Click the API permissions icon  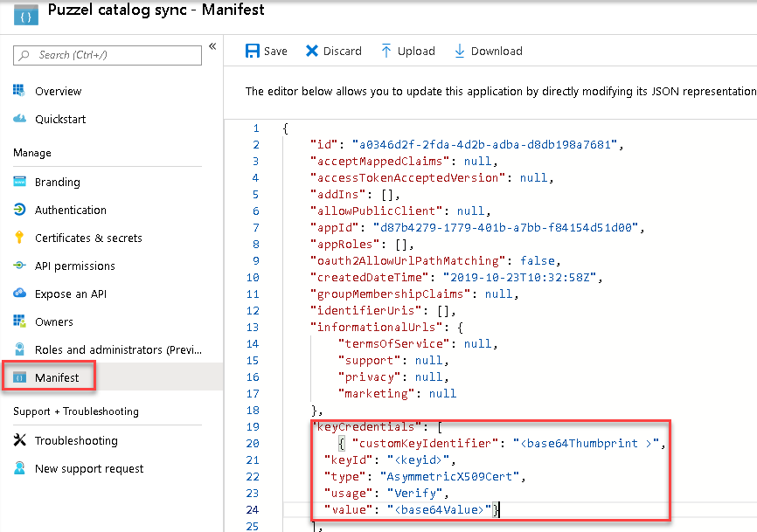point(19,266)
